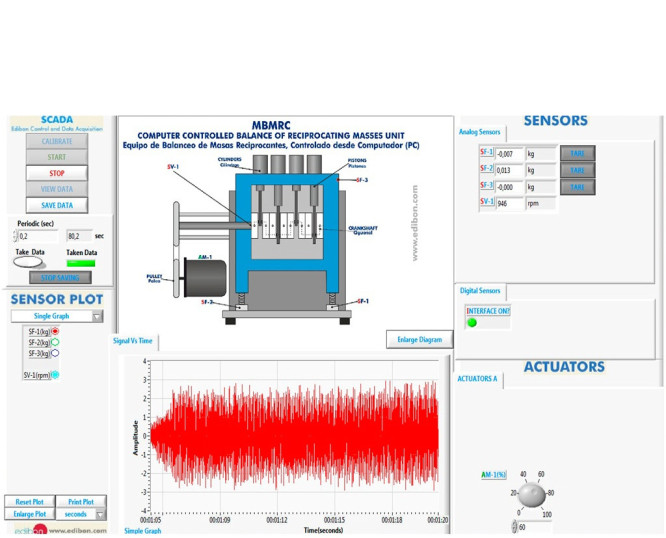
Task: Click TARE button for SF-1
Action: [x=577, y=153]
